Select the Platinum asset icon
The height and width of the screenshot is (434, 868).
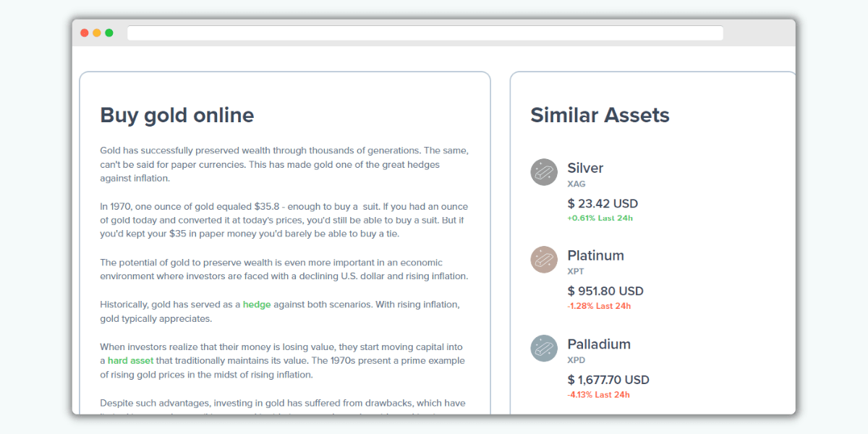coord(544,260)
